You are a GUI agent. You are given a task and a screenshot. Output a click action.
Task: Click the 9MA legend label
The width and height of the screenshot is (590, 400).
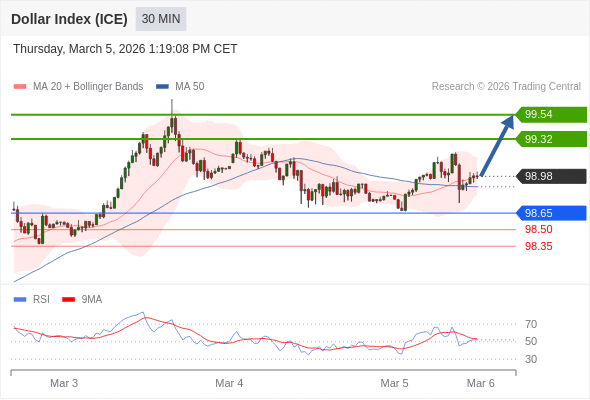pyautogui.click(x=92, y=300)
